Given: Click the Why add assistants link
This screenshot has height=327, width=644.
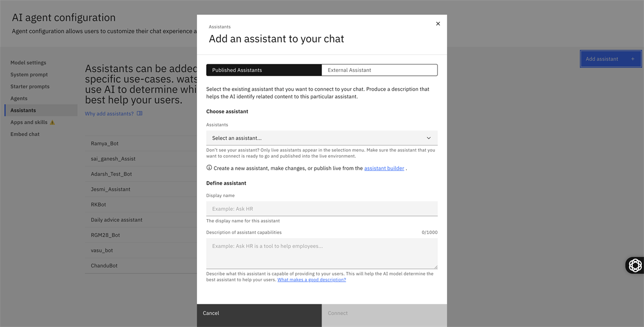Looking at the screenshot, I should click(108, 113).
